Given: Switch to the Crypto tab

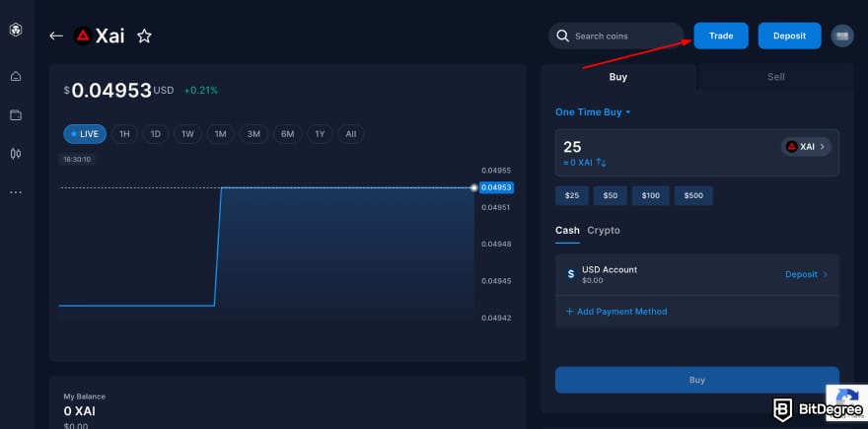Looking at the screenshot, I should point(604,230).
